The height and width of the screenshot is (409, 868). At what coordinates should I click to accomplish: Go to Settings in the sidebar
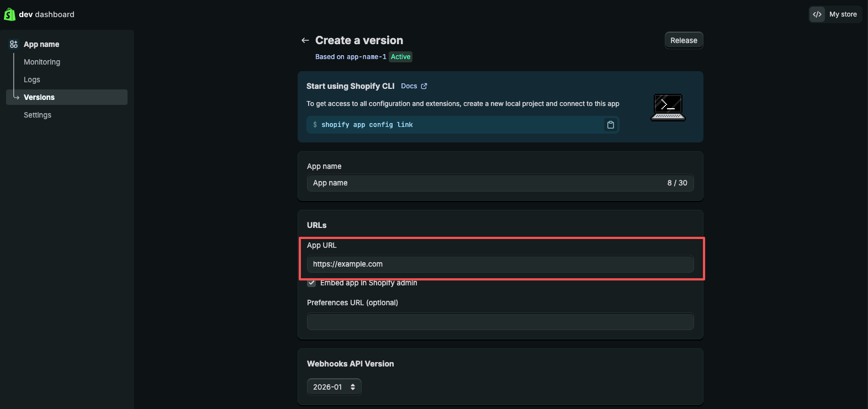coord(38,115)
